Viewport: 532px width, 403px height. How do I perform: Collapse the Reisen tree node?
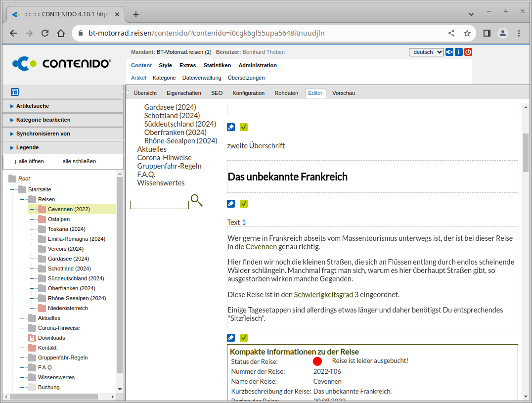pyautogui.click(x=22, y=199)
